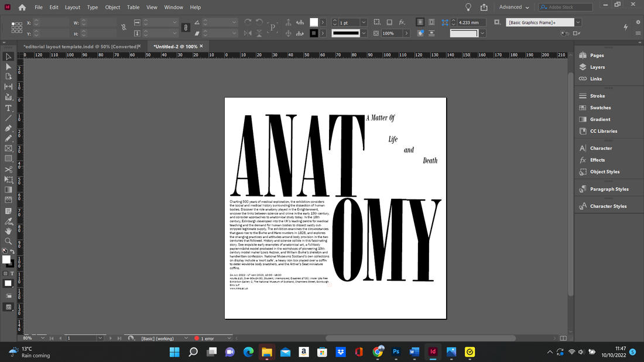Viewport: 644px width, 362px height.
Task: Select the Gradient Feather tool
Action: 8,200
